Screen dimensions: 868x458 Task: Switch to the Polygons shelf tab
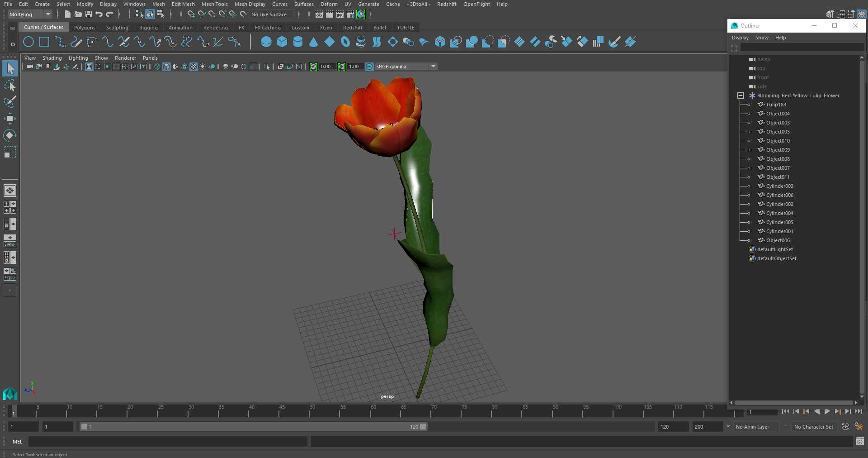pos(85,28)
